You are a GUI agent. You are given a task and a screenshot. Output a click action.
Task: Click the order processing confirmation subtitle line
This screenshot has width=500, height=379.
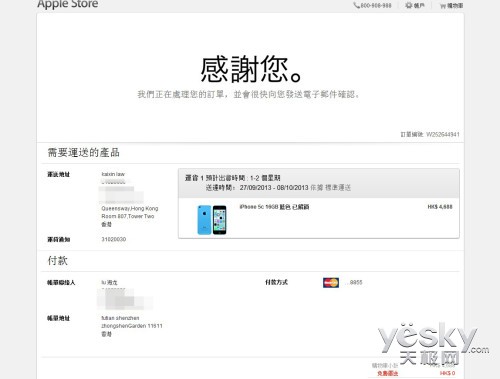tap(249, 94)
